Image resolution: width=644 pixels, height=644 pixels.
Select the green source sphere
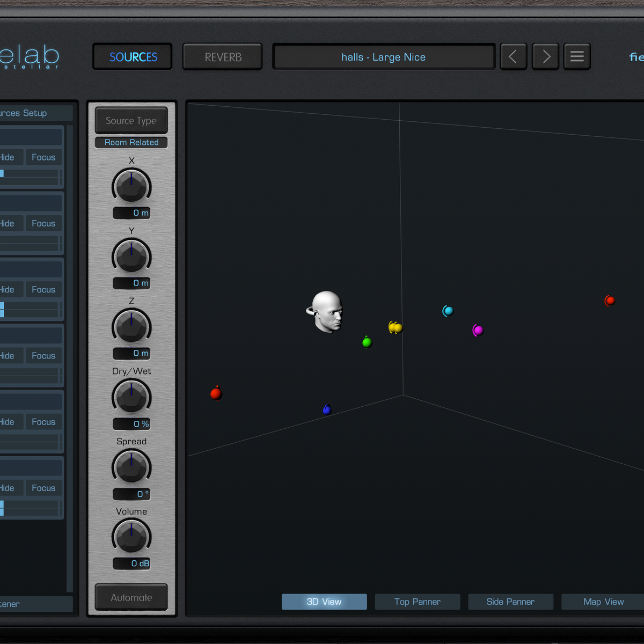[x=367, y=342]
